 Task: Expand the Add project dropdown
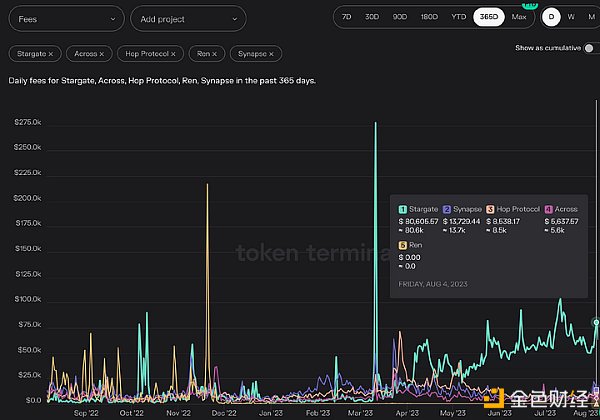coord(189,18)
